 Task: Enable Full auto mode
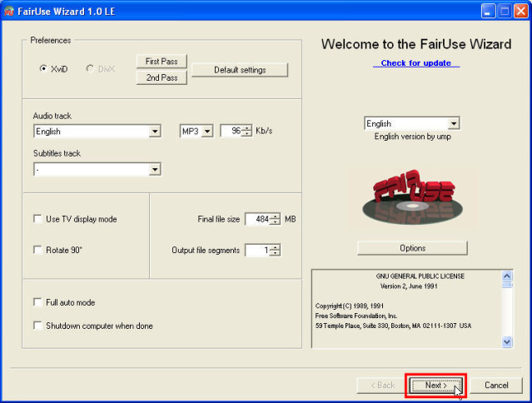coord(37,302)
